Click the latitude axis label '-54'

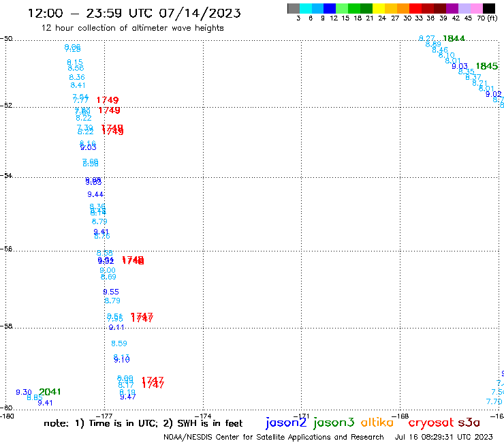6,175
